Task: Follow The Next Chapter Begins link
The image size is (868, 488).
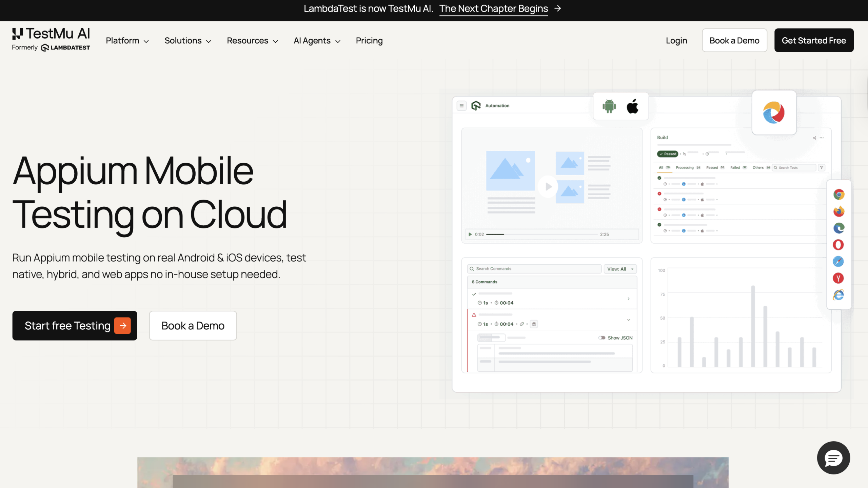Action: point(494,8)
